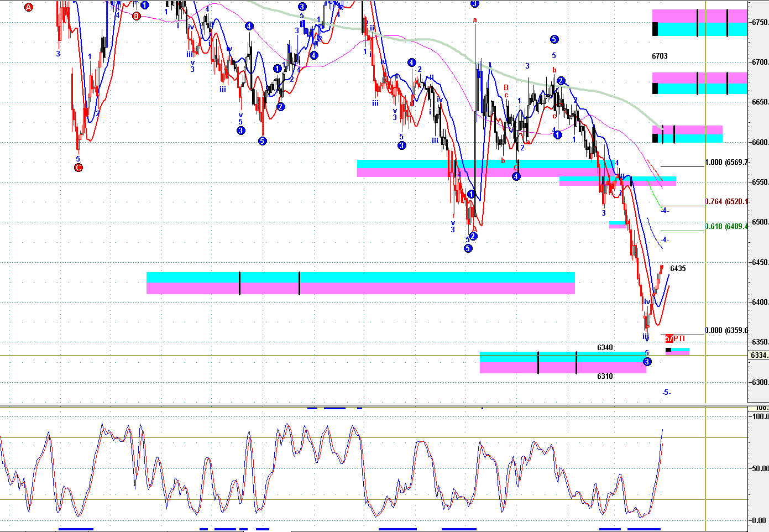Select the 0.618 (6489.4) retracement label
This screenshot has width=769, height=532.
tap(726, 227)
